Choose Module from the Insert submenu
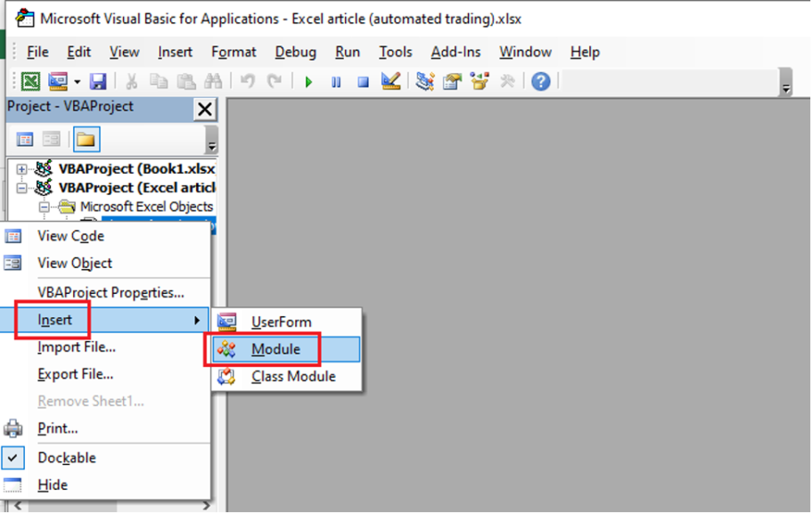Image resolution: width=812 pixels, height=513 pixels. (x=279, y=349)
